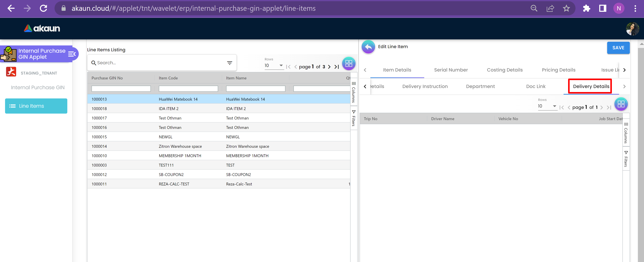Collapse the applet sidebar menu icon
Screen dimensions: 644x262
[x=72, y=54]
